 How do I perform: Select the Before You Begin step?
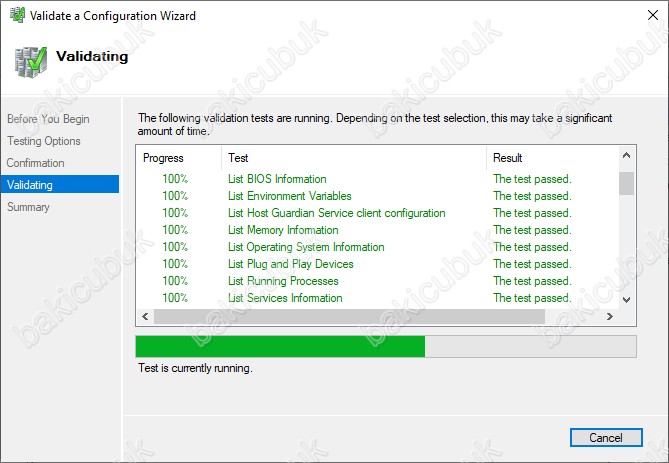pos(48,119)
